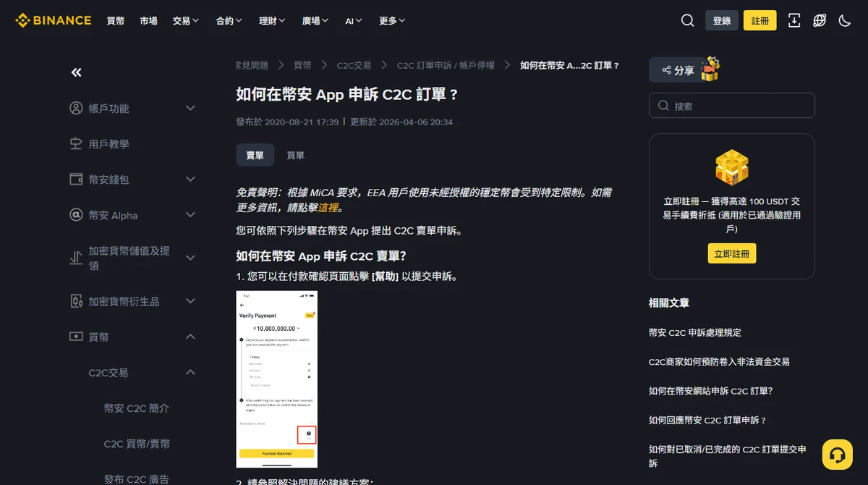
Task: Open the 理財 dropdown menu
Action: click(x=272, y=21)
